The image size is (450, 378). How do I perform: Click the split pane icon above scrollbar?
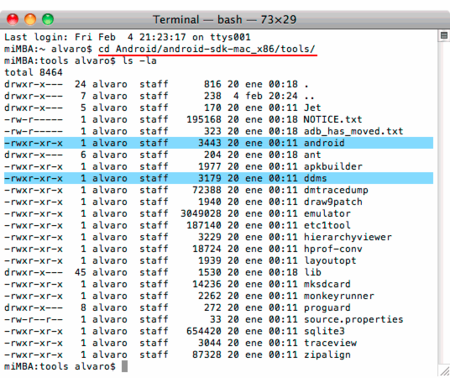pyautogui.click(x=444, y=36)
